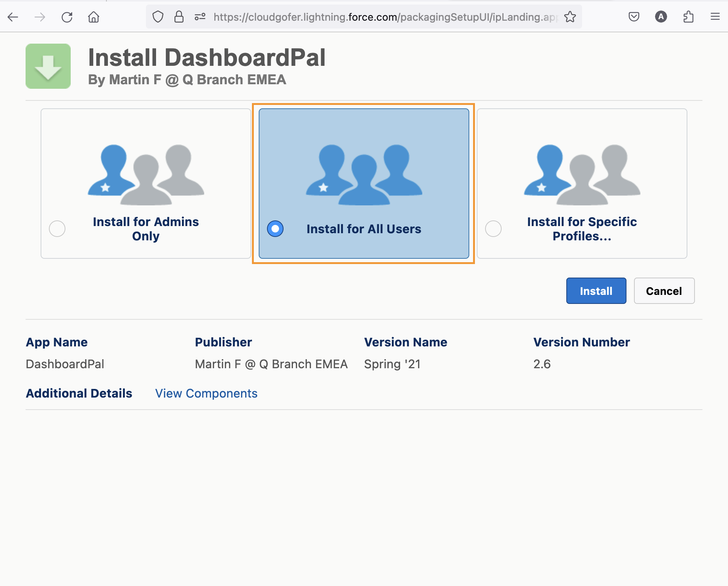
Task: Navigate back with the browser back arrow
Action: click(13, 17)
